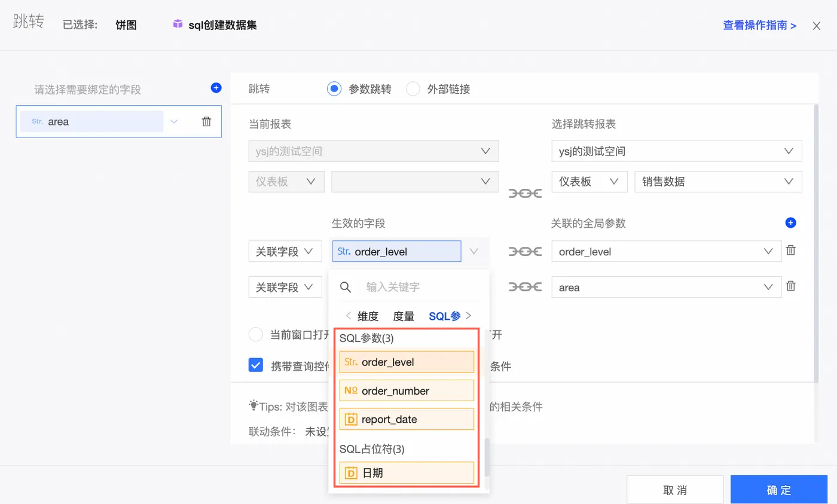This screenshot has width=837, height=504.
Task: Open first 关联字段 dropdown
Action: pos(285,252)
